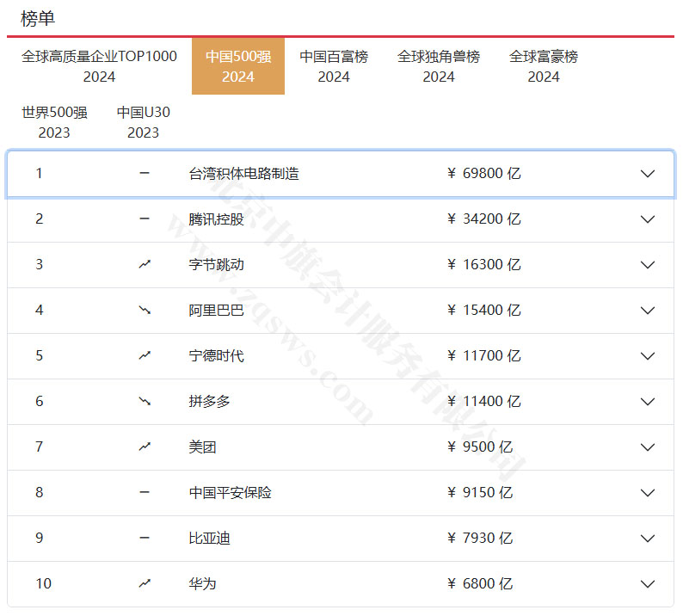The image size is (683, 616).
Task: Click the rising trend icon for 美团
Action: pyautogui.click(x=145, y=447)
